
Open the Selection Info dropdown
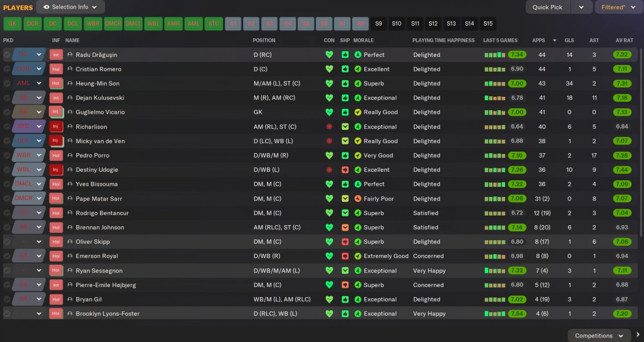pyautogui.click(x=70, y=7)
